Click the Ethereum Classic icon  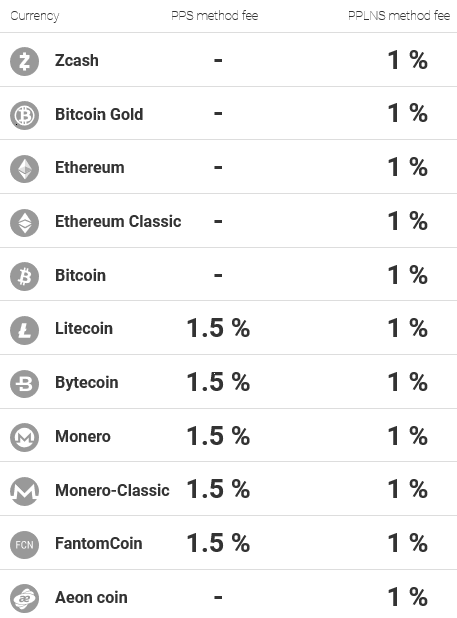[x=24, y=223]
